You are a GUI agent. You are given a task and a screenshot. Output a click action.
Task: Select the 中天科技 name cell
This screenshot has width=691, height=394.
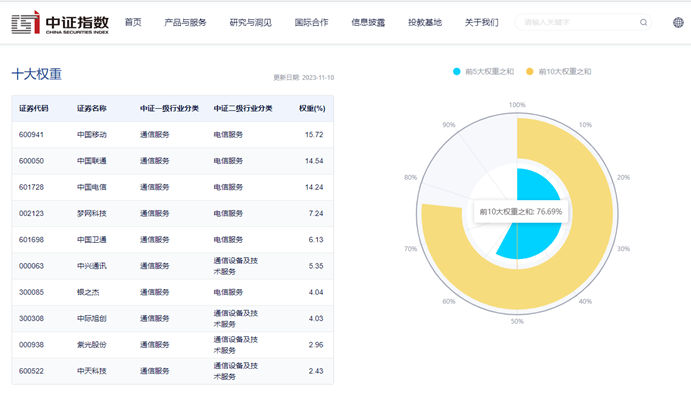92,371
